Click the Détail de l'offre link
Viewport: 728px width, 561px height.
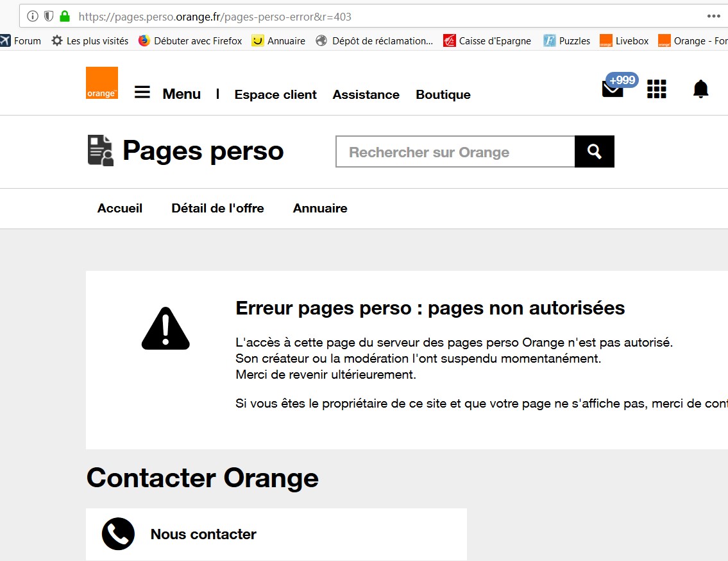[x=217, y=208]
